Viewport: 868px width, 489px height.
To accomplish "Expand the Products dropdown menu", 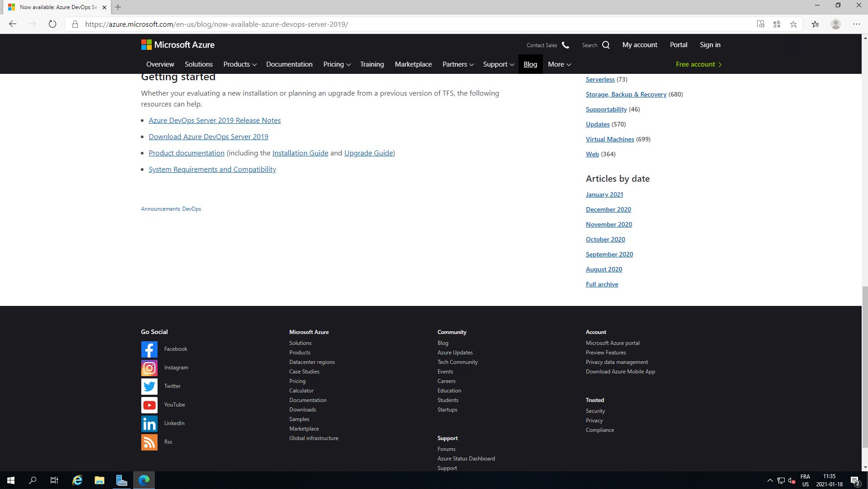I will pyautogui.click(x=240, y=64).
